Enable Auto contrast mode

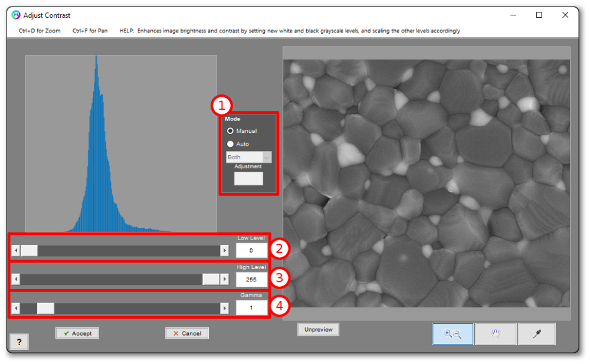coord(231,143)
